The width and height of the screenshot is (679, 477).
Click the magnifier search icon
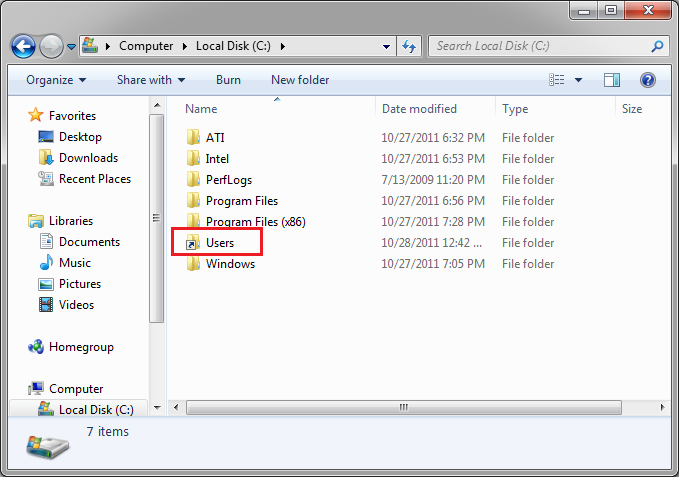tap(657, 46)
